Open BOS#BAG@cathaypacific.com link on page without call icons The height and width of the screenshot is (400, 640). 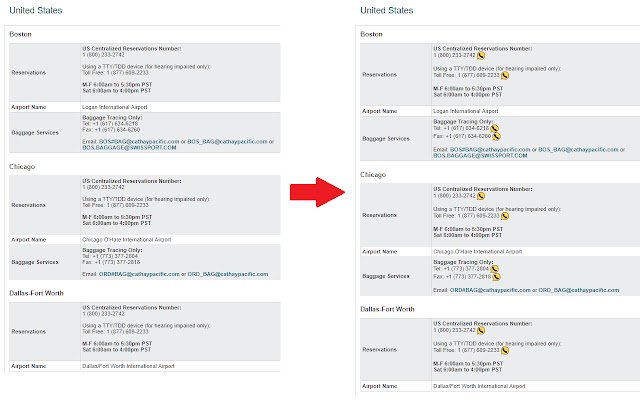coord(139,142)
